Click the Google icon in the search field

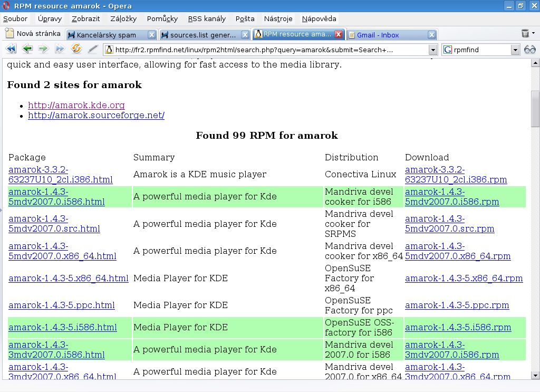point(448,50)
